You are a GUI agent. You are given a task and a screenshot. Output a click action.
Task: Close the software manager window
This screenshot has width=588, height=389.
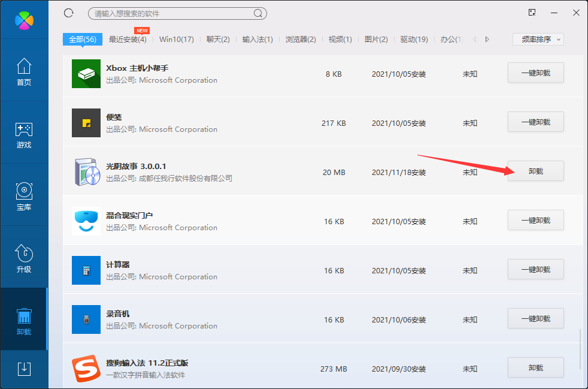577,13
